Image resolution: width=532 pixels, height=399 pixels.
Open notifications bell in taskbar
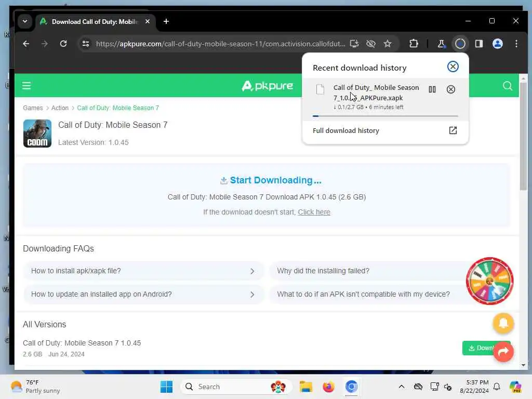tap(497, 387)
